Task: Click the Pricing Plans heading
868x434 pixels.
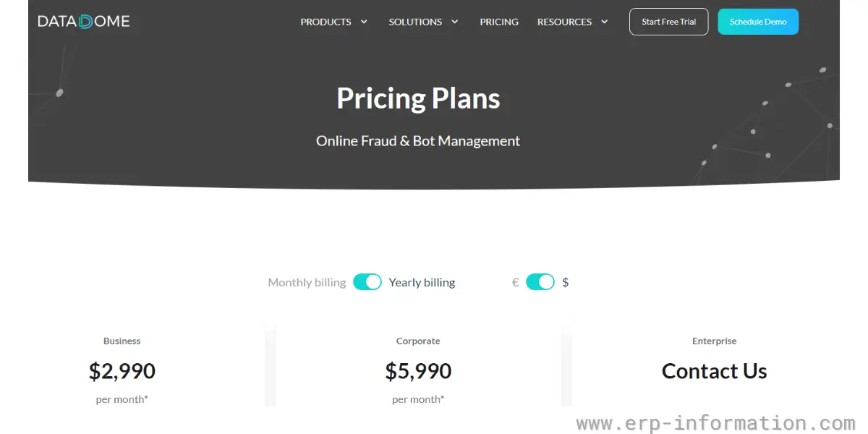Action: (418, 98)
